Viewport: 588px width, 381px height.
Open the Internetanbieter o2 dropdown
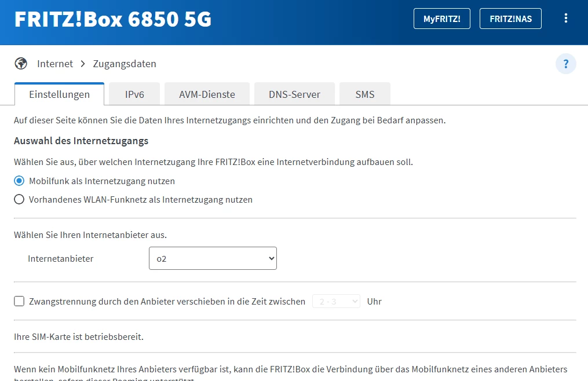click(213, 259)
